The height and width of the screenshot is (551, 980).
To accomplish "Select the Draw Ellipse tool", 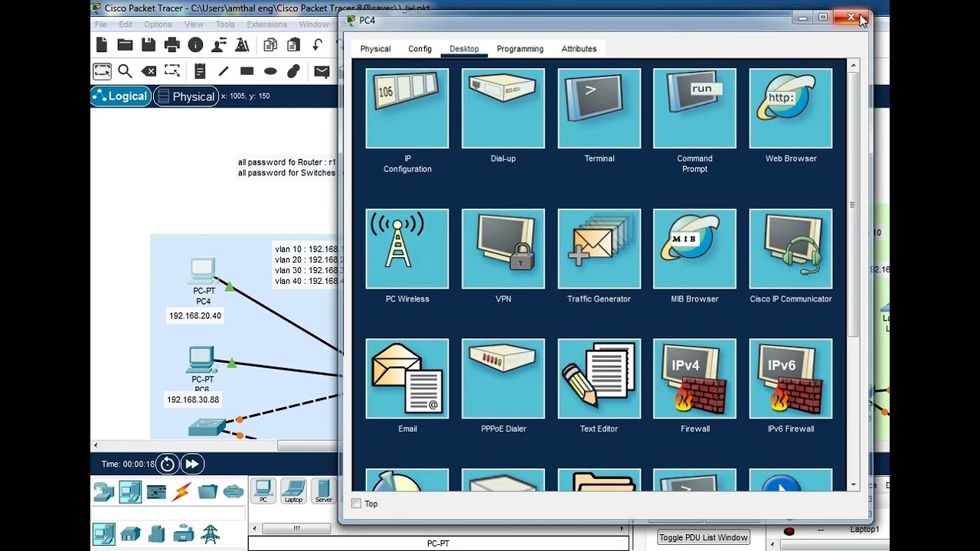I will [x=270, y=71].
